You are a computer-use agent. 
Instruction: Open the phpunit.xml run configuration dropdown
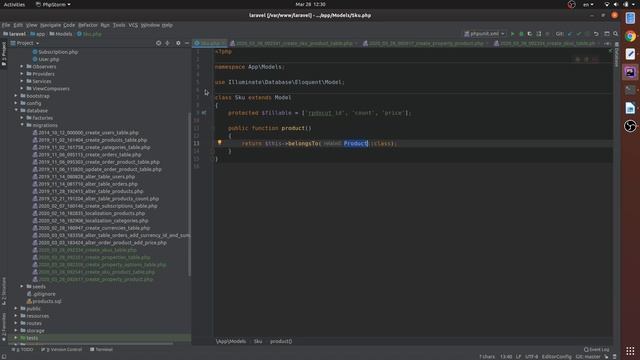[484, 34]
